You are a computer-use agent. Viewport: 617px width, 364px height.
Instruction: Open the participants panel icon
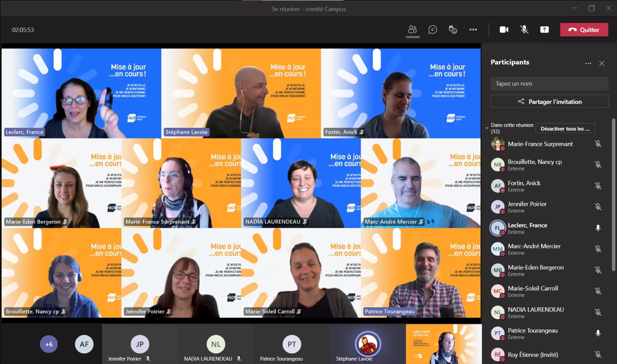point(412,30)
